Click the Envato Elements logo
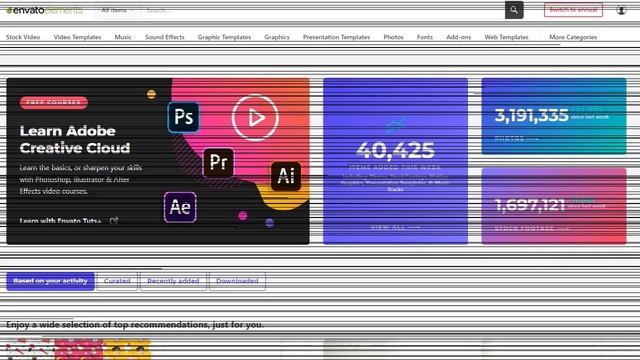The height and width of the screenshot is (360, 640). point(44,10)
